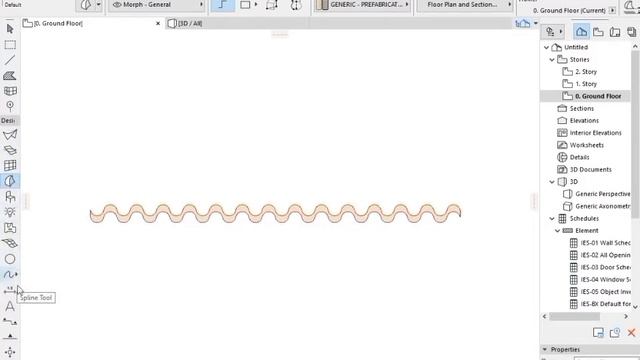Choose revolved geometry method
This screenshot has width=640, height=360.
coord(296,5)
